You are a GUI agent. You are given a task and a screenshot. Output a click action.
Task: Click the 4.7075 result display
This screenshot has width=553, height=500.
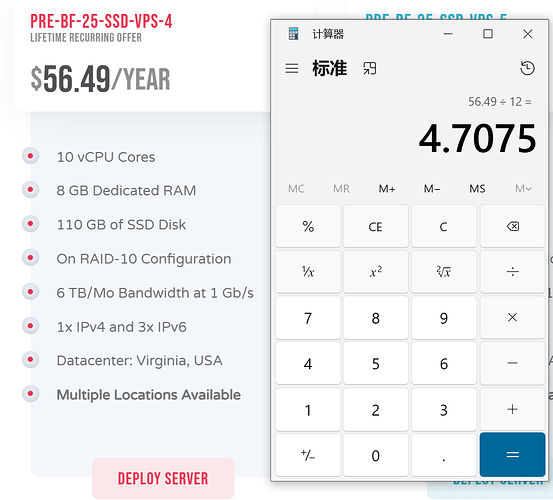[478, 138]
